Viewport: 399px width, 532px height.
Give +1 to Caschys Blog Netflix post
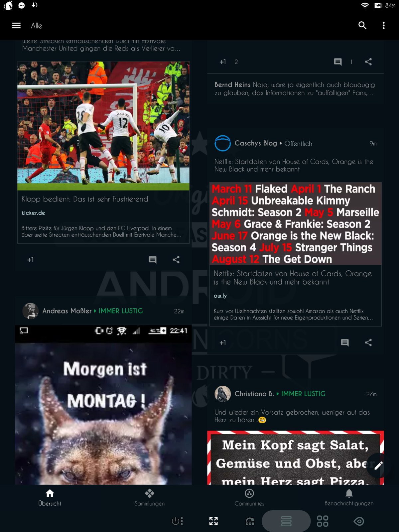[222, 342]
